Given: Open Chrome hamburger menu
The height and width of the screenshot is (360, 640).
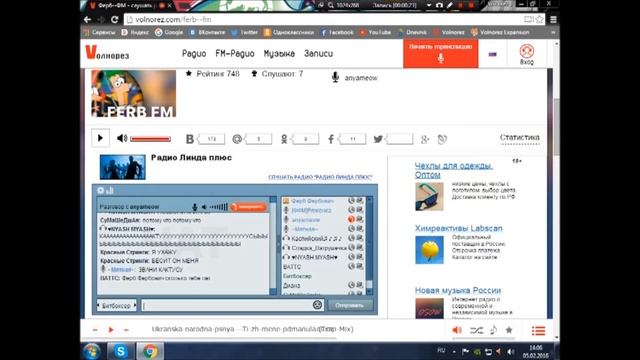Looking at the screenshot, I should pyautogui.click(x=553, y=20).
